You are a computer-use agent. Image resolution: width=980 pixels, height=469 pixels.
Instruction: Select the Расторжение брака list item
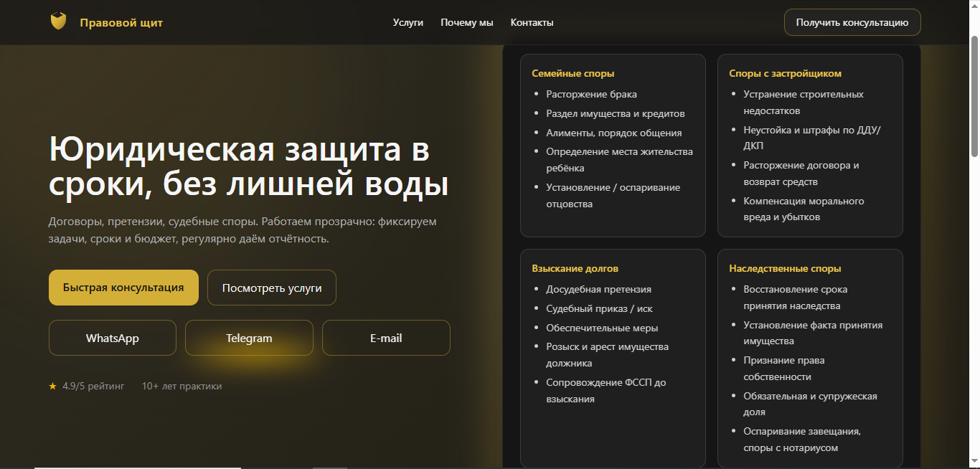591,94
